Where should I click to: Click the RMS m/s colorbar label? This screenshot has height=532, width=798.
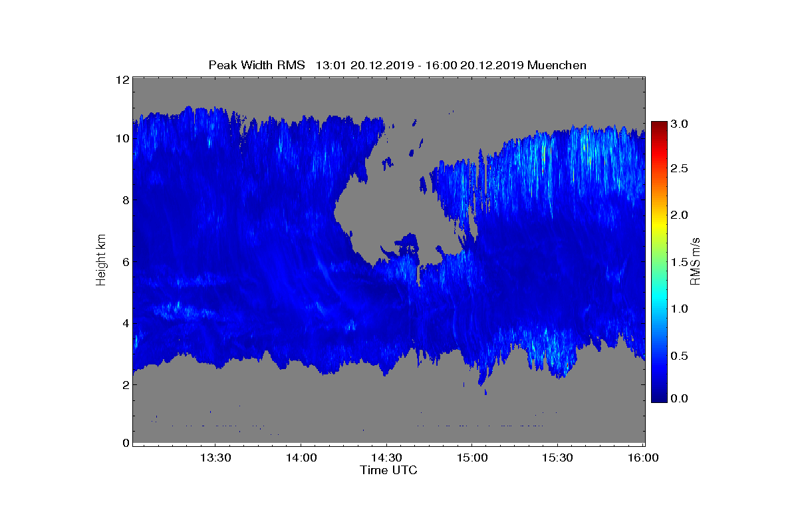click(695, 261)
